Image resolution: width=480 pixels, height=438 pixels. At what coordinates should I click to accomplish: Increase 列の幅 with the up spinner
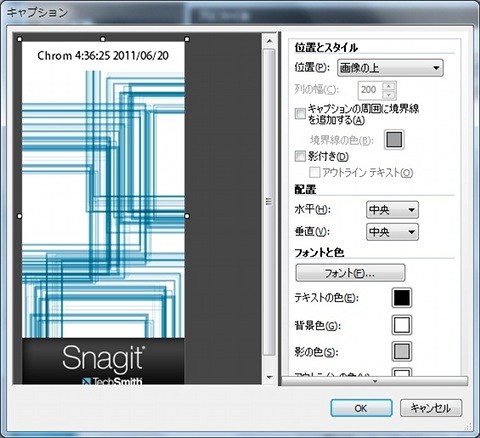point(389,86)
